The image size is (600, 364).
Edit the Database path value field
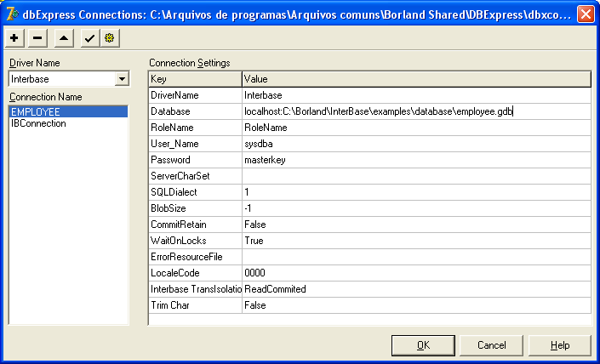click(x=415, y=111)
